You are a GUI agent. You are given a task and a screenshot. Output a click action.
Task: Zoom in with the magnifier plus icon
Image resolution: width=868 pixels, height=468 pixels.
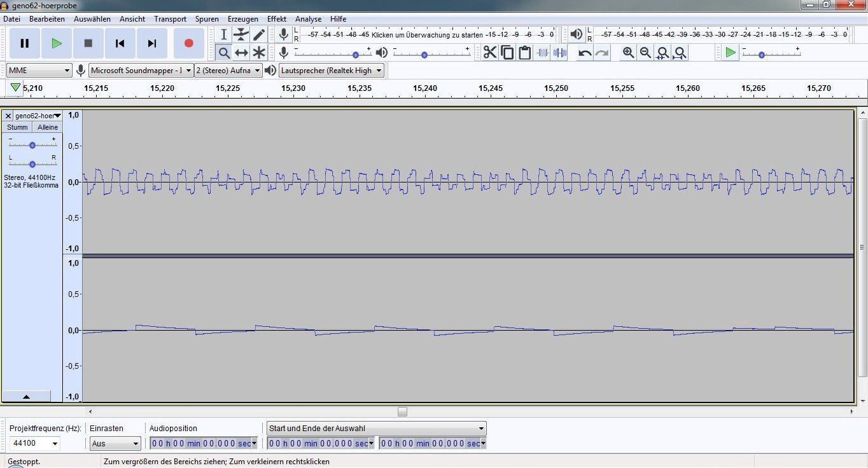[628, 53]
